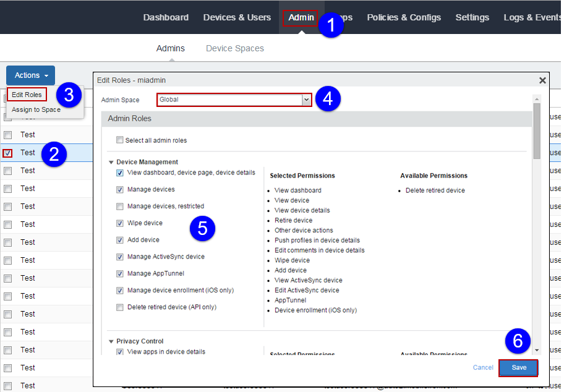Open the Admin Space dropdown arrow
Image resolution: width=564 pixels, height=392 pixels.
[x=306, y=100]
